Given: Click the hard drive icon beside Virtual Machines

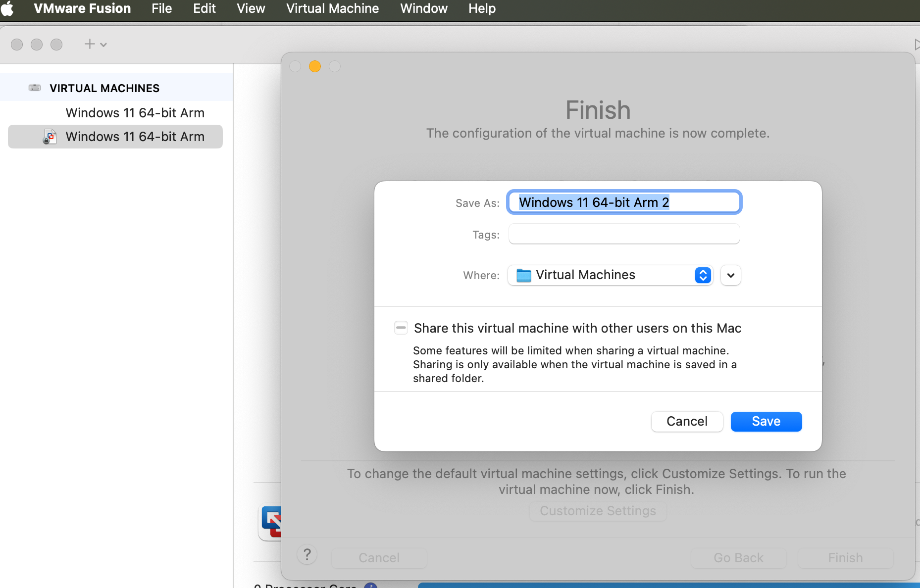Looking at the screenshot, I should [35, 88].
